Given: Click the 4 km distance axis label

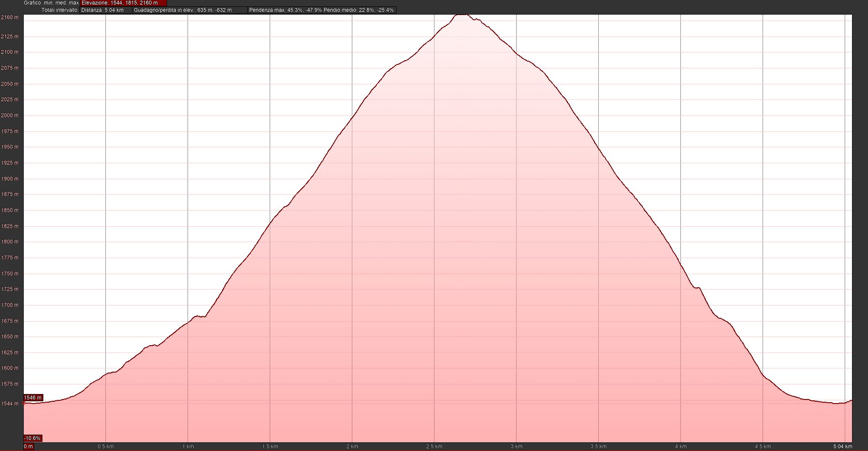Looking at the screenshot, I should 680,446.
